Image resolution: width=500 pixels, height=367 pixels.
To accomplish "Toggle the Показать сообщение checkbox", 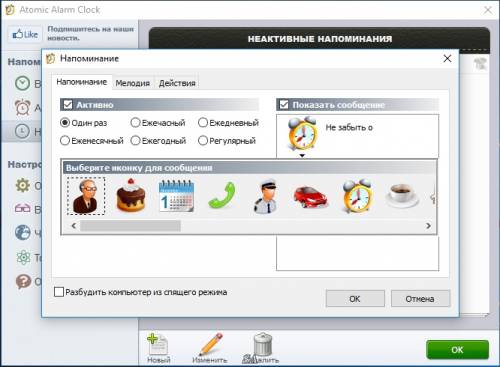I will (284, 105).
